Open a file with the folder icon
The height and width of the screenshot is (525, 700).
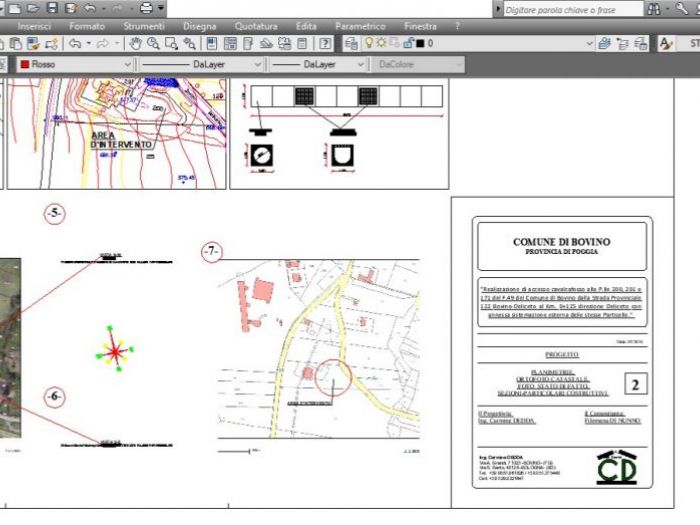click(33, 8)
